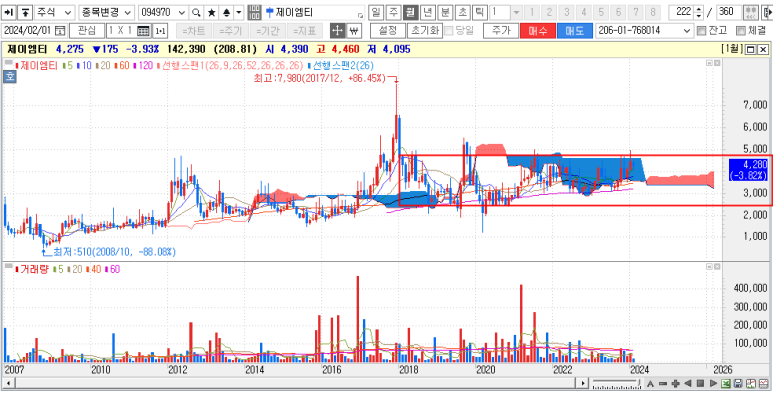773x397 pixels.
Task: Enable the 잔고 checkbox
Action: [702, 31]
